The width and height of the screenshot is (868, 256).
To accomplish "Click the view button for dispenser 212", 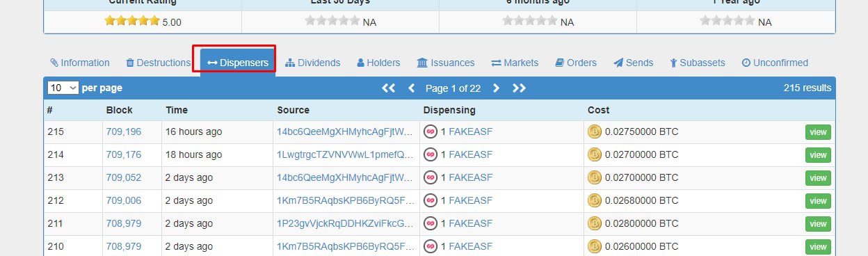I will click(818, 201).
